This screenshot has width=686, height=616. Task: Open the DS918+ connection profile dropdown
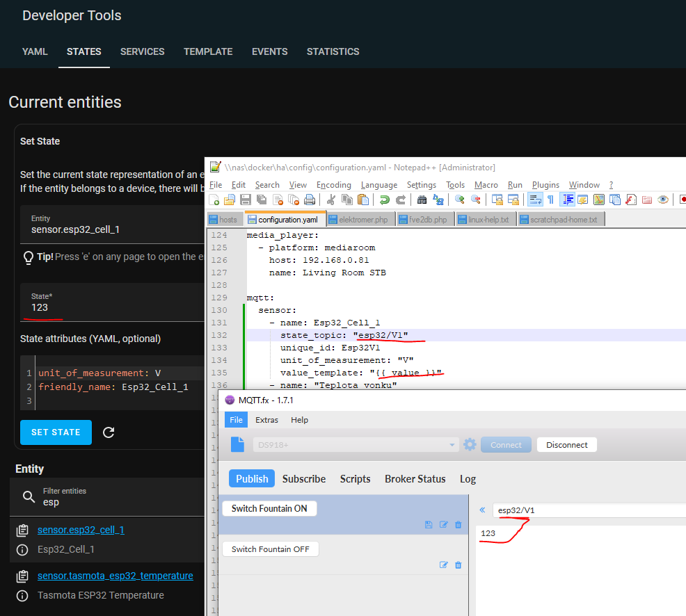pos(453,445)
